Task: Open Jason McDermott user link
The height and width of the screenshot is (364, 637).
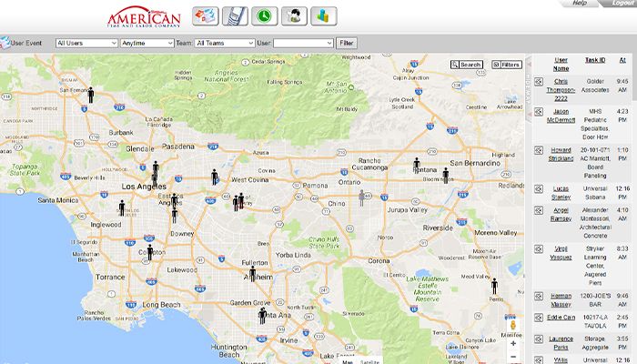Action: (561, 116)
